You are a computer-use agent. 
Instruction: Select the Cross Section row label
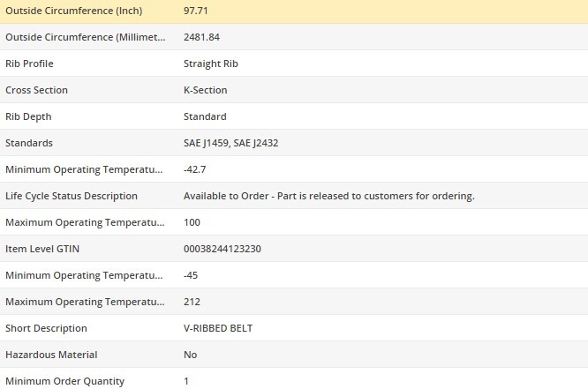(x=36, y=90)
